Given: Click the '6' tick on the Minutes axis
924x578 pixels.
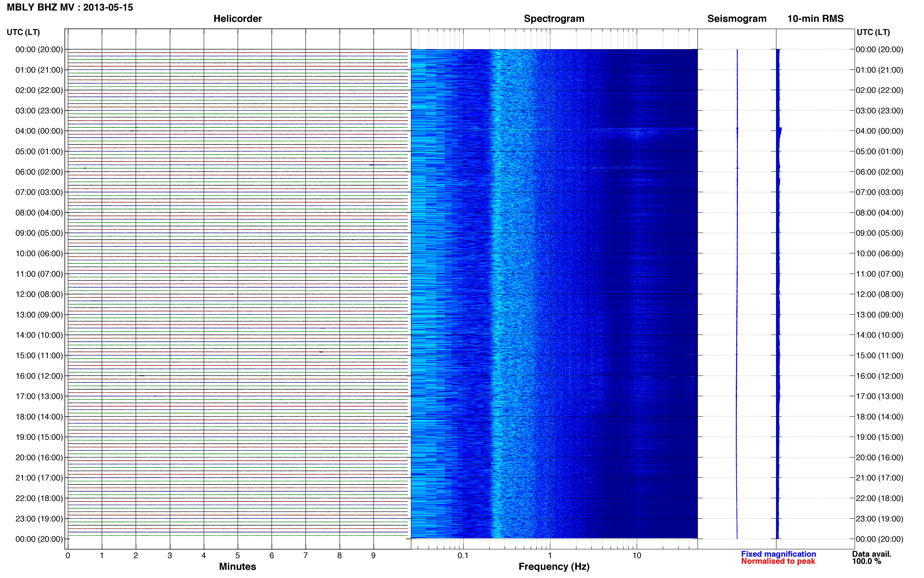Looking at the screenshot, I should [x=272, y=555].
